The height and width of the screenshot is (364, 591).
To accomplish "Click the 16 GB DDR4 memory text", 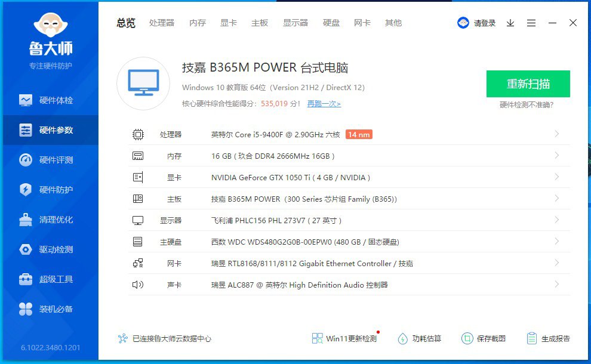I will tap(273, 156).
